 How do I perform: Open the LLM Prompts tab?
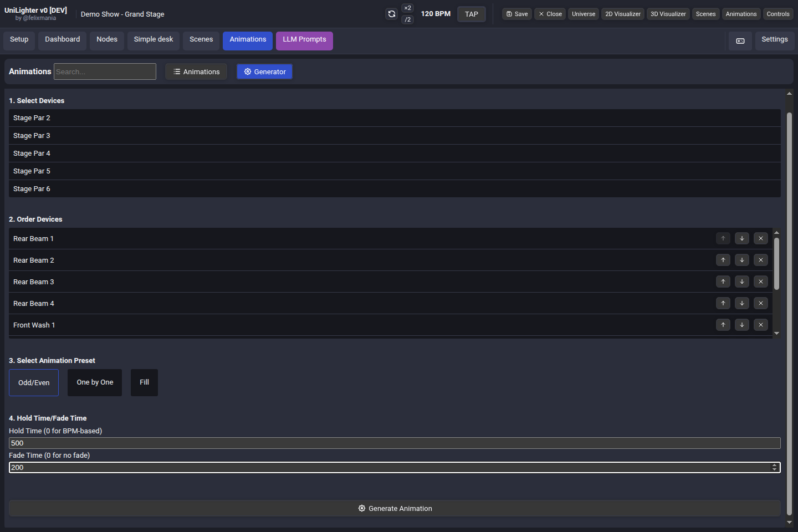pyautogui.click(x=304, y=40)
